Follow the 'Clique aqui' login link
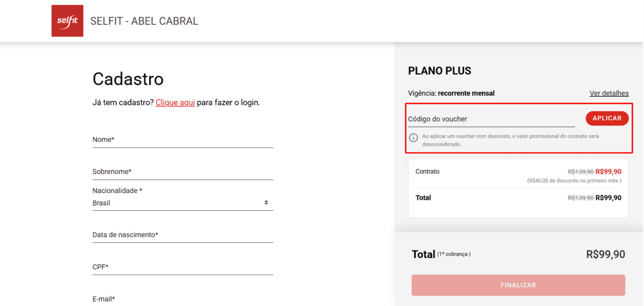 (175, 102)
